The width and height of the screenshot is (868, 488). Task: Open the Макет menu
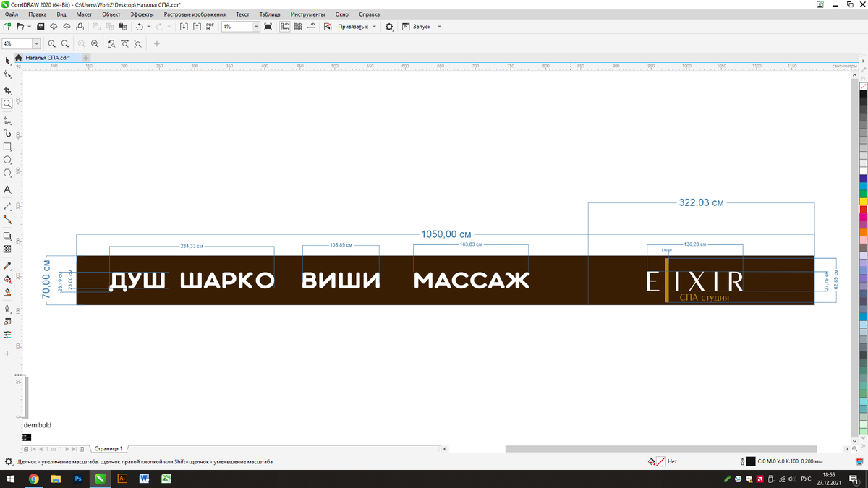click(x=84, y=14)
